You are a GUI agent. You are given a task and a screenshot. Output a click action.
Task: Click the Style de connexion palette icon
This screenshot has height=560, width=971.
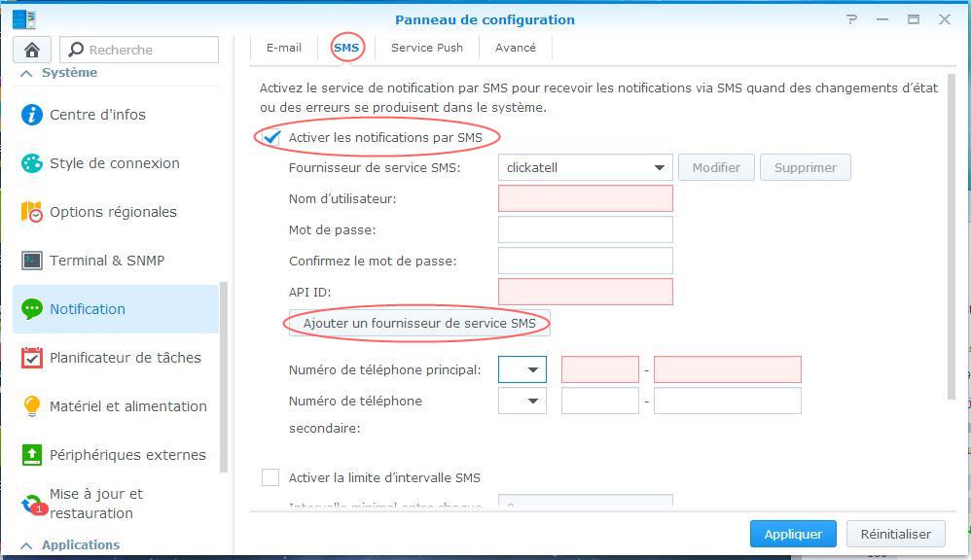[x=32, y=163]
